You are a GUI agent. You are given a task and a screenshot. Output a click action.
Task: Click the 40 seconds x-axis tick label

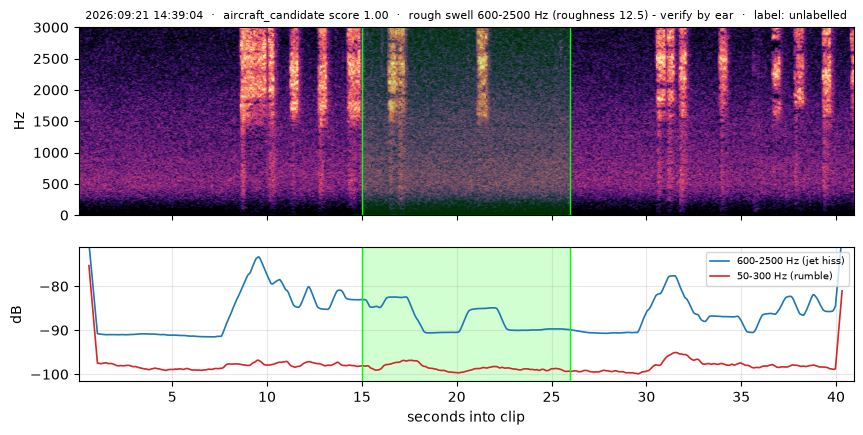[837, 396]
